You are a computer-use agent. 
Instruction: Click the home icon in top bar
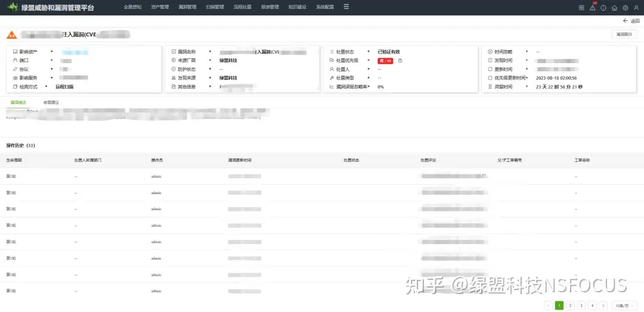614,8
